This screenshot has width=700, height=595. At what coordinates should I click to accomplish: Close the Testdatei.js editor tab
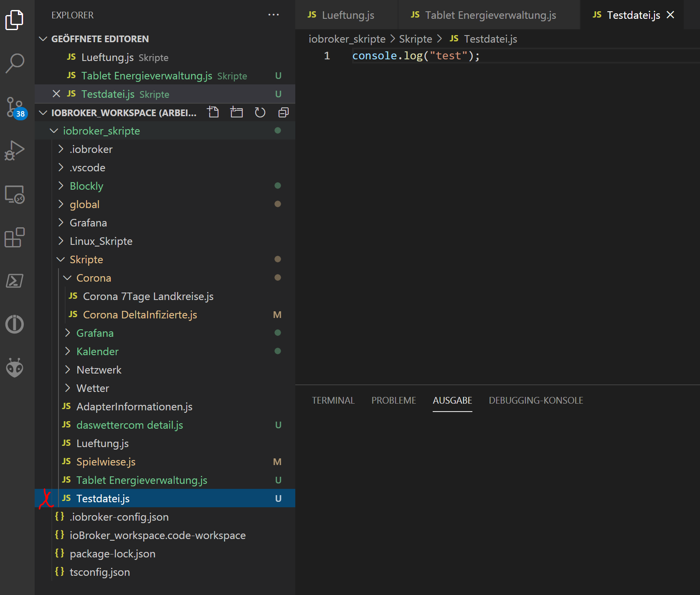[x=670, y=15]
